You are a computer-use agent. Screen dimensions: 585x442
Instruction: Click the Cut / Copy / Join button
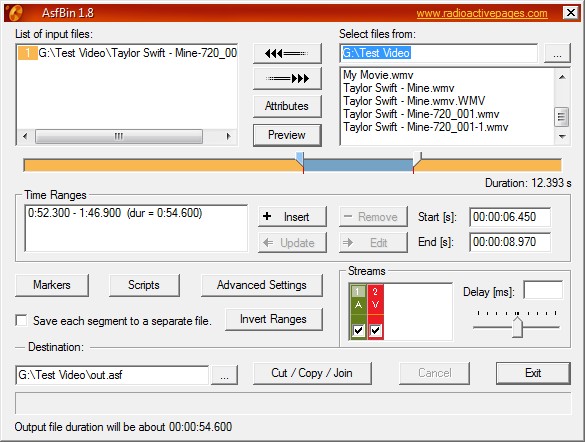pos(312,373)
